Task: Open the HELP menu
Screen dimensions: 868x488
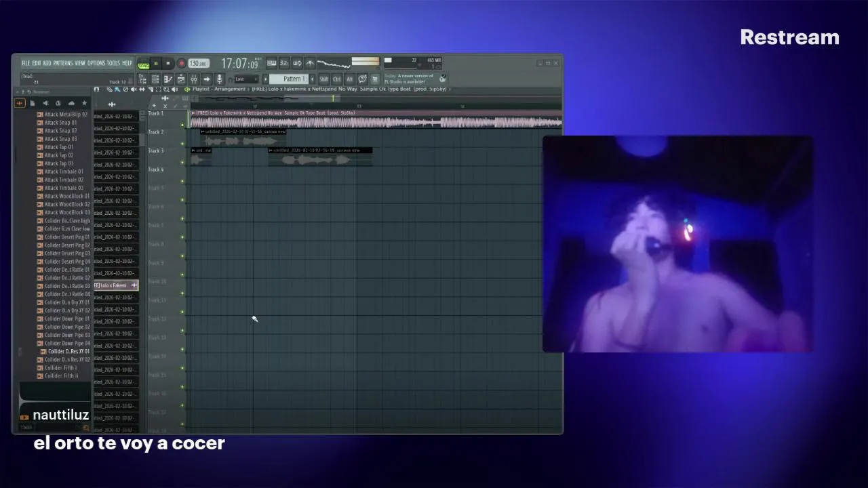Action: (x=127, y=63)
